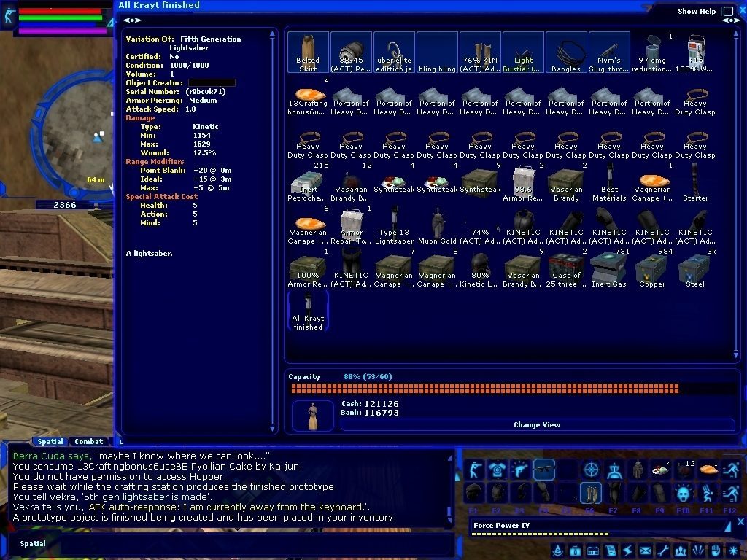Activate the meditate figure toolbar slot
Screen dimensions: 747x560
coord(614,470)
